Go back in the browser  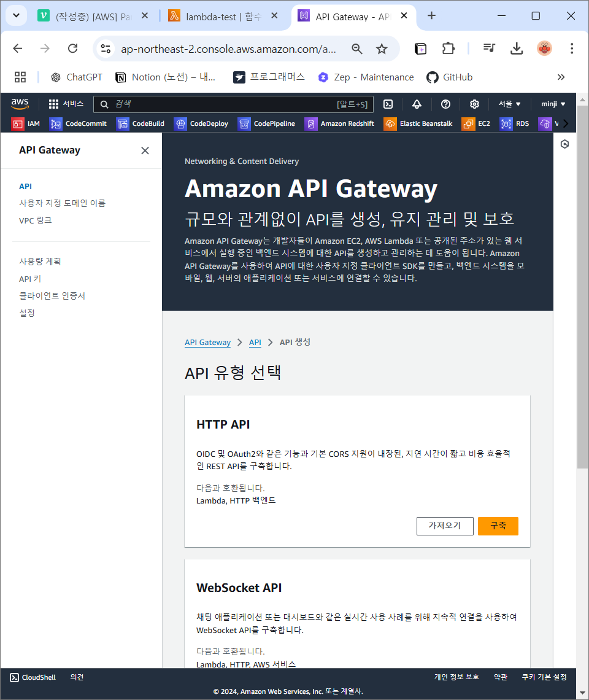point(18,49)
